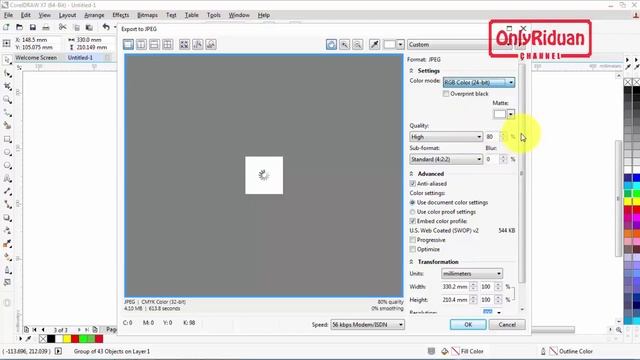Click the Cut scissors icon

[x=62, y=27]
